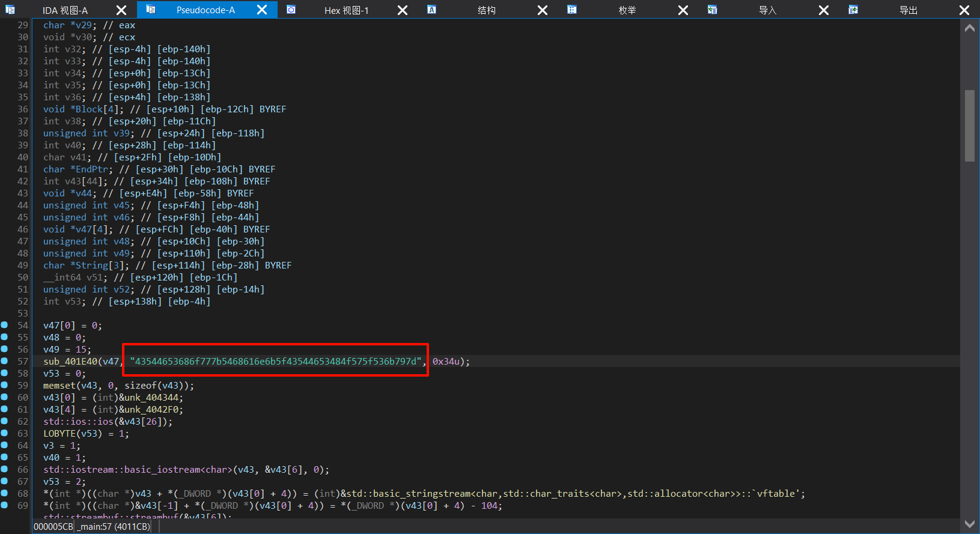Toggle breakpoint dot on line 62

pos(4,421)
